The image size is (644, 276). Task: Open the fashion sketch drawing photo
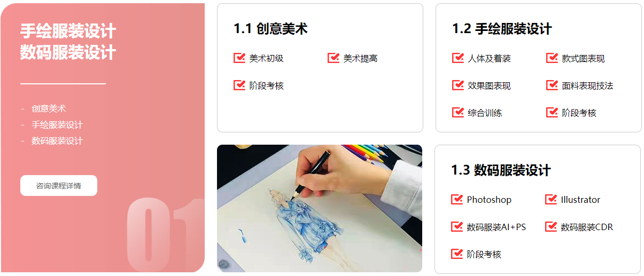click(x=320, y=208)
